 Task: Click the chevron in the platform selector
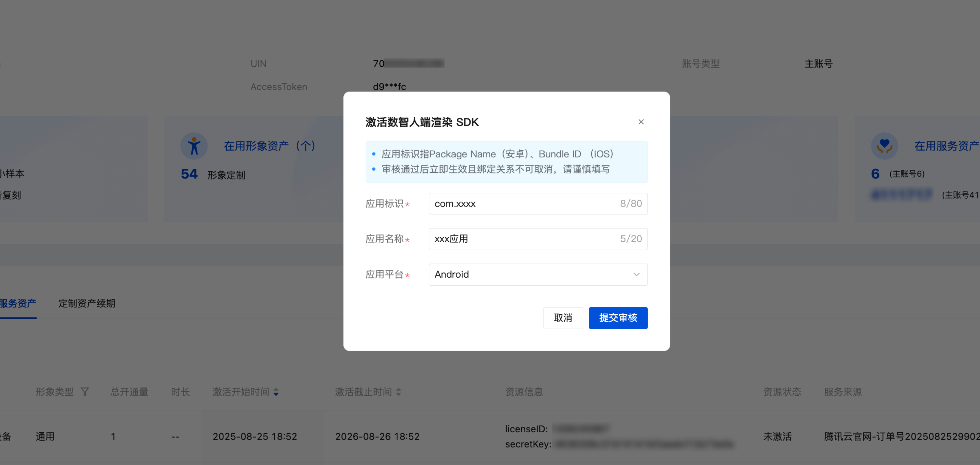[636, 274]
